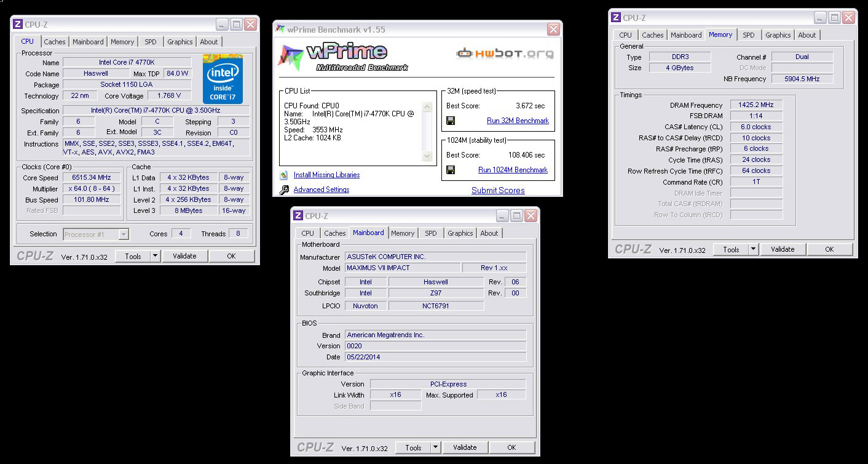The height and width of the screenshot is (464, 868).
Task: Click the Intel Core i7 logo in the CPU window
Action: pyautogui.click(x=223, y=79)
